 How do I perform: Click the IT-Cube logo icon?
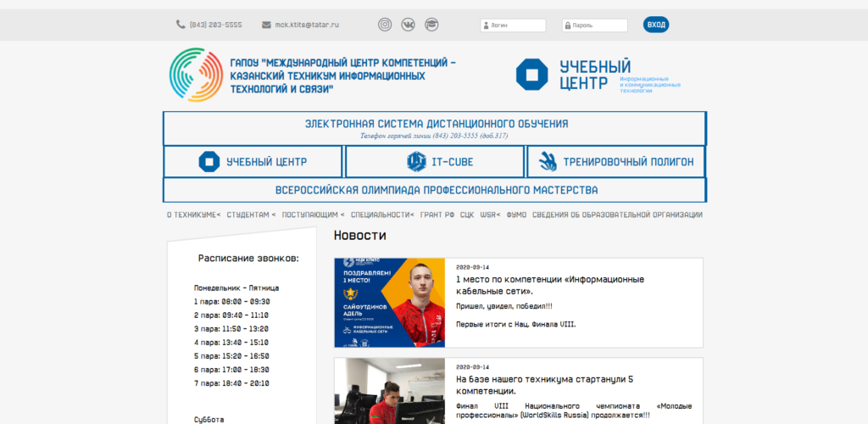[x=416, y=162]
